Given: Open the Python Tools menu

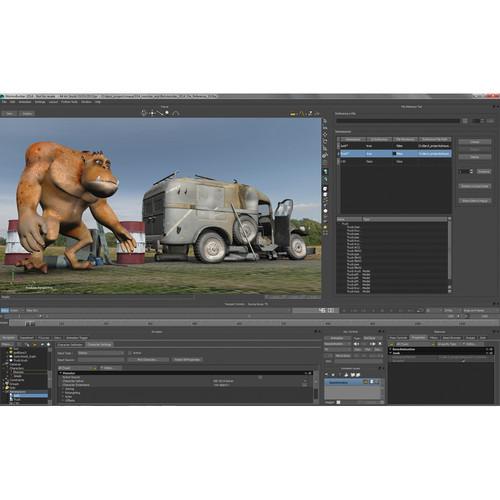Looking at the screenshot, I should [69, 102].
